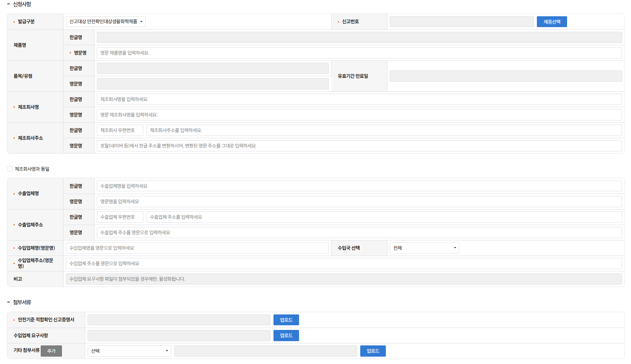
Task: Click the 수출업체 우편번호 field
Action: click(120, 217)
